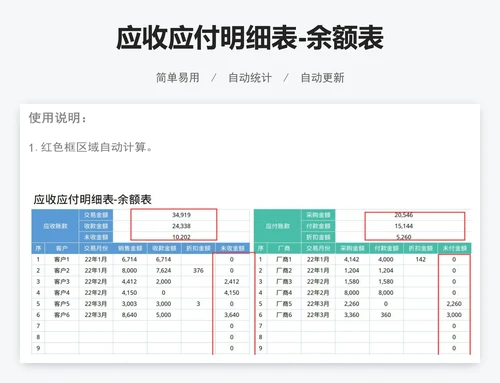
Task: Select the received total value 24,338
Action: (181, 226)
